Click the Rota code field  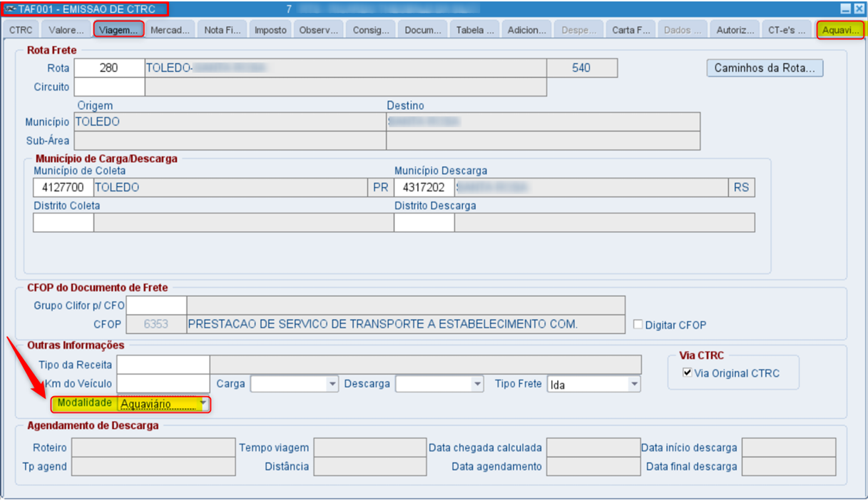[109, 68]
